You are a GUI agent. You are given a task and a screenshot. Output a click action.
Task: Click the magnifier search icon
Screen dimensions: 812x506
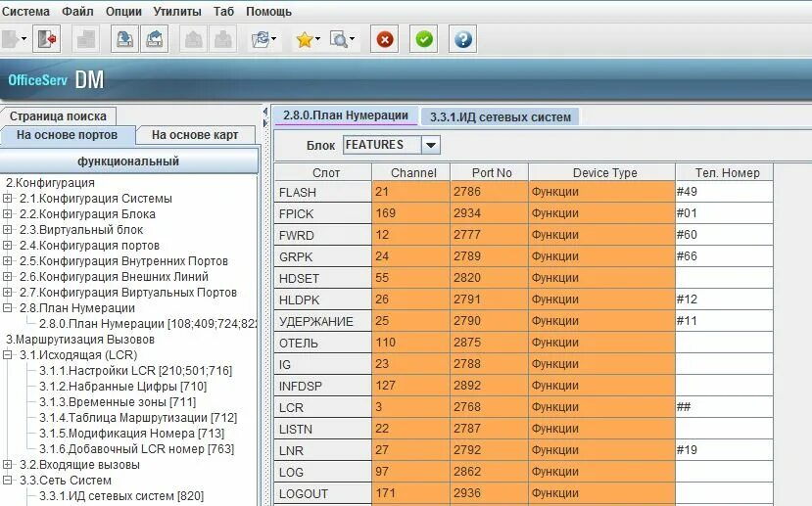click(339, 39)
